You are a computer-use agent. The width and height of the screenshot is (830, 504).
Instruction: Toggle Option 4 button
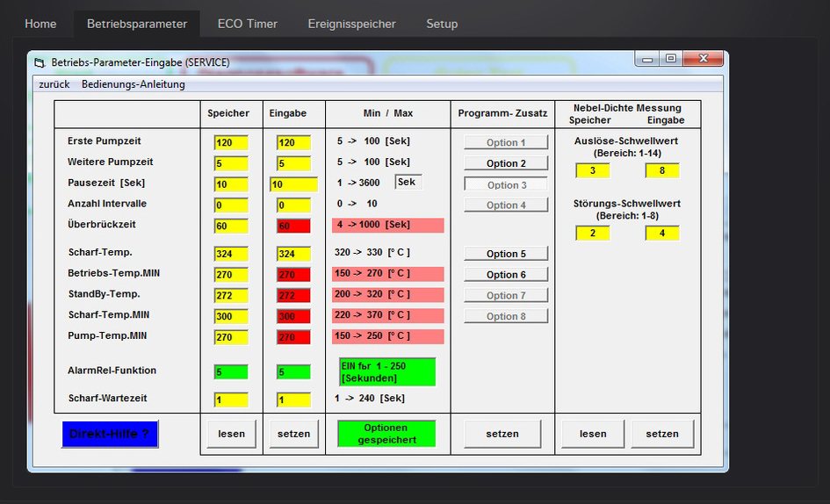[x=506, y=205]
